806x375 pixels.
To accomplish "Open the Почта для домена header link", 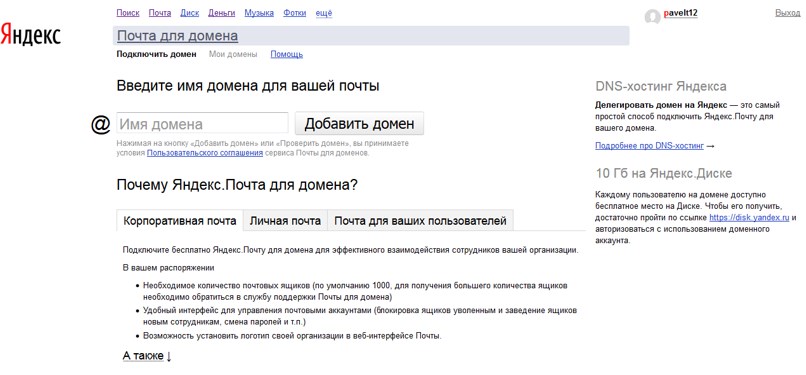I will point(177,36).
